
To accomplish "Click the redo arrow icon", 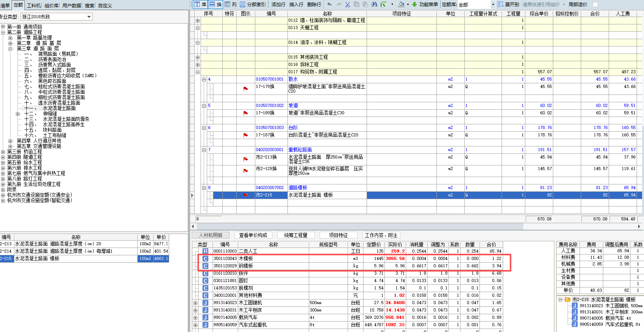I will pyautogui.click(x=339, y=4).
